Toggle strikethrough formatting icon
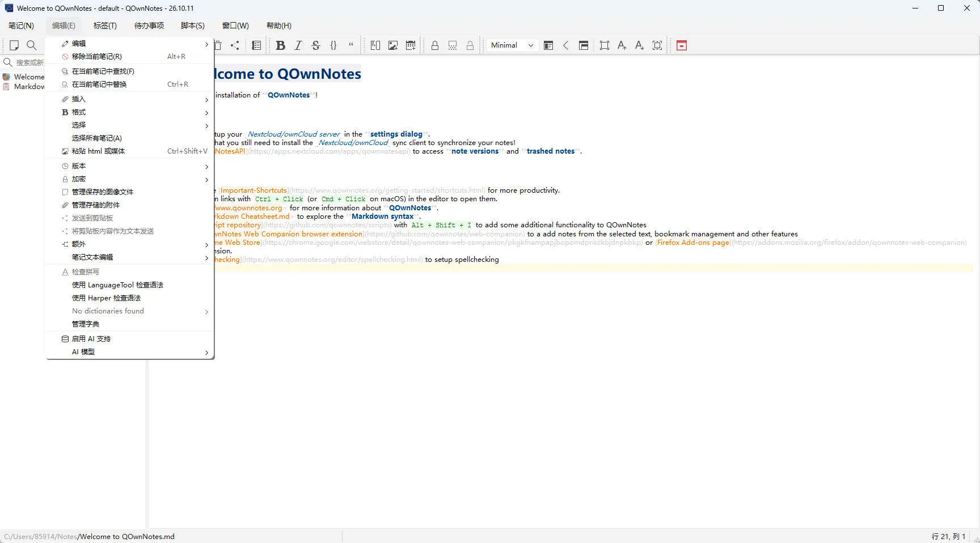 pos(316,45)
